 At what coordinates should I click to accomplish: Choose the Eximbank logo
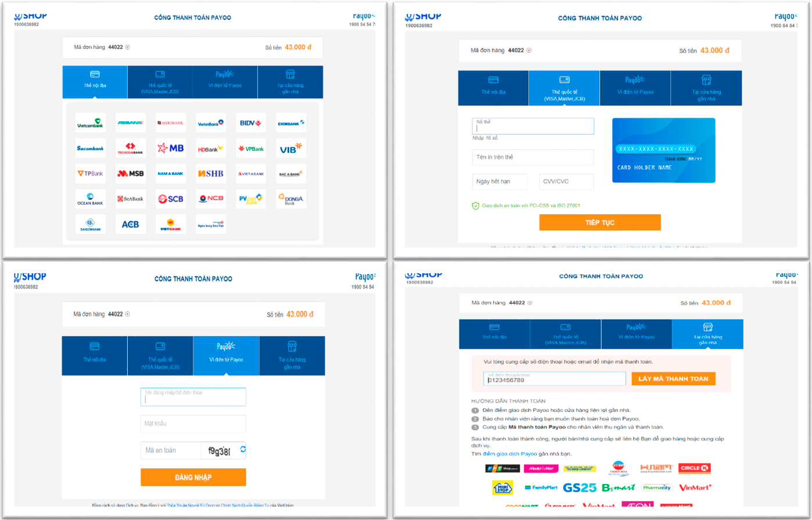(291, 123)
